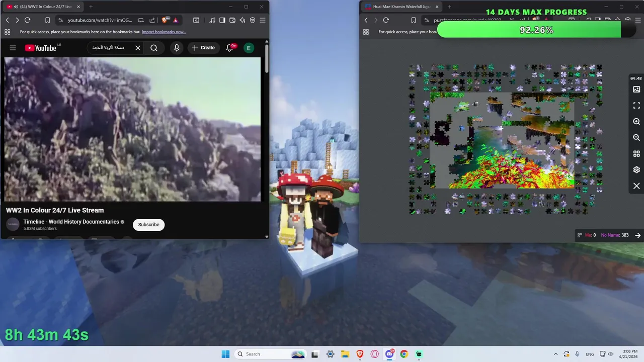Toggle fullscreen in the puzzle sidebar

tap(636, 106)
